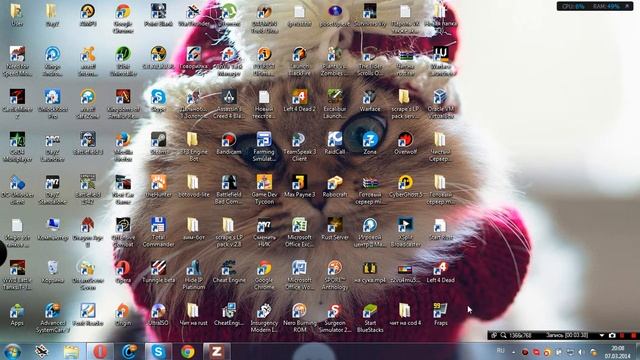Collapse the CPU/RAM monitor widget arrow
This screenshot has height=360, width=640.
(x=628, y=6)
